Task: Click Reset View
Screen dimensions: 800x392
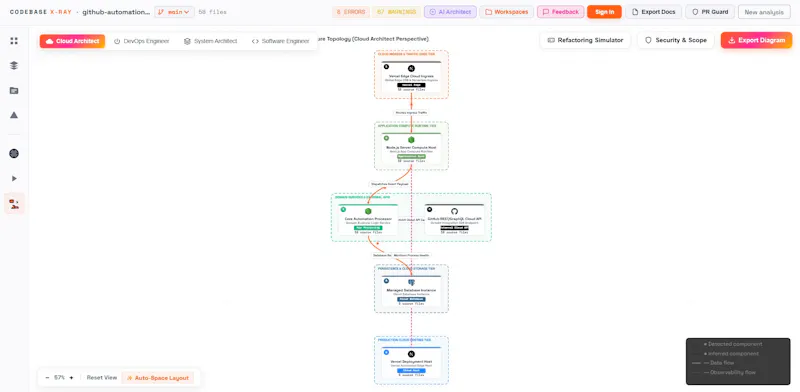Action: click(x=102, y=378)
